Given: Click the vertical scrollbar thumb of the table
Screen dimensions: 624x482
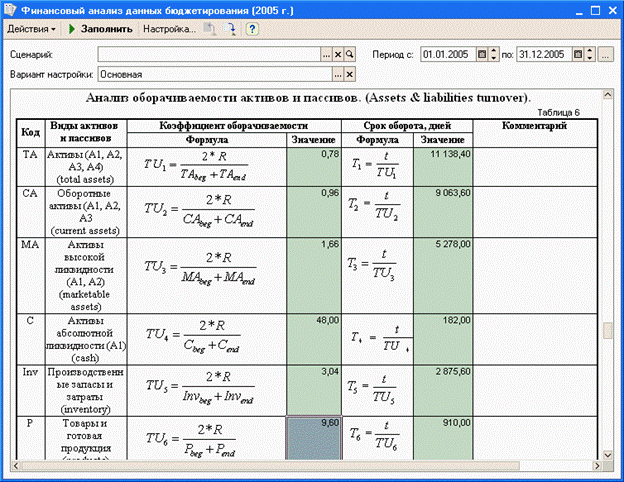Looking at the screenshot, I should pyautogui.click(x=608, y=330).
